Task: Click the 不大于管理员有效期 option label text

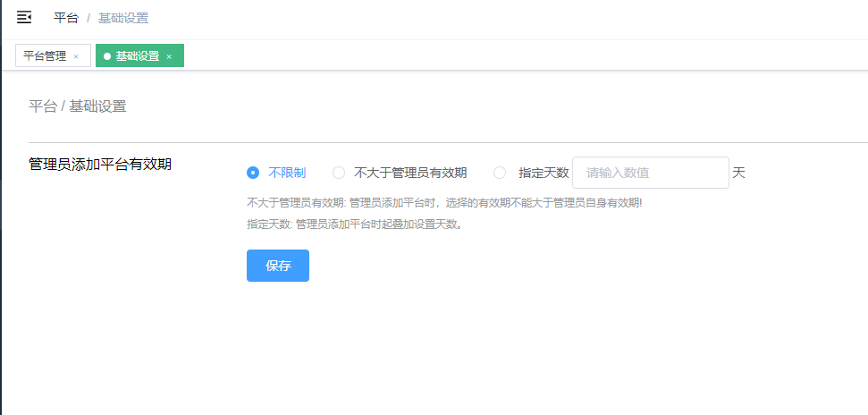Action: tap(410, 173)
